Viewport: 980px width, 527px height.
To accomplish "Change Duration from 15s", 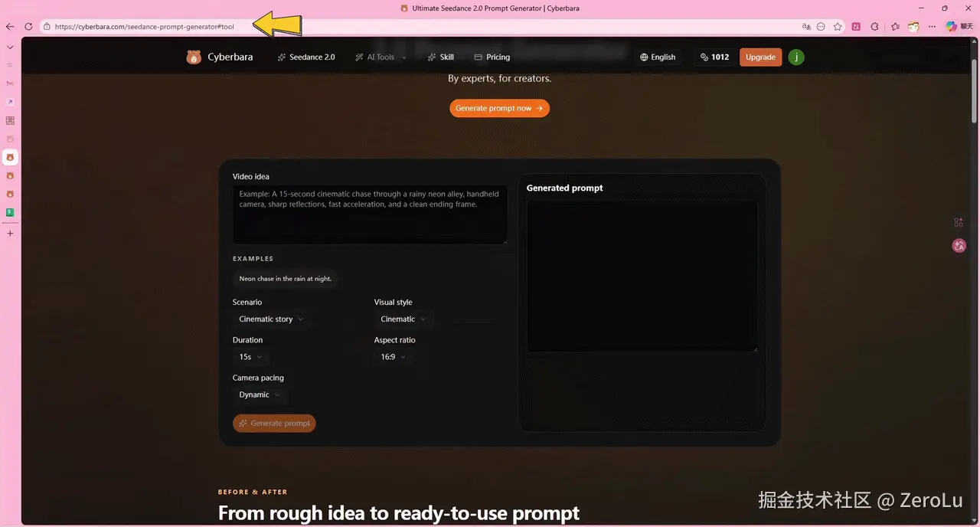I will pyautogui.click(x=250, y=357).
